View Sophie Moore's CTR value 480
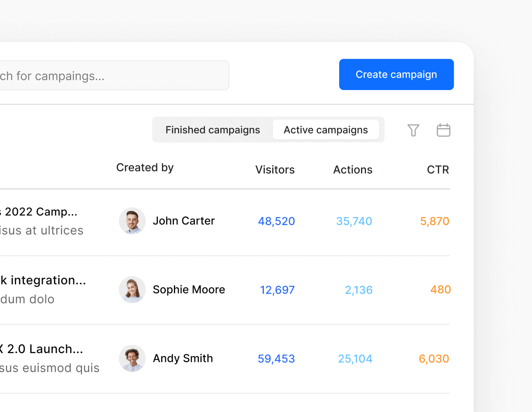532x412 pixels. coord(440,289)
